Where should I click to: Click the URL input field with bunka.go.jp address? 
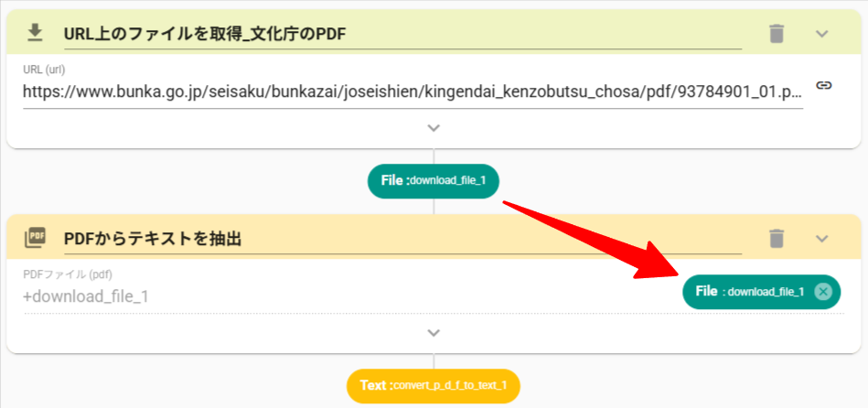click(x=412, y=91)
